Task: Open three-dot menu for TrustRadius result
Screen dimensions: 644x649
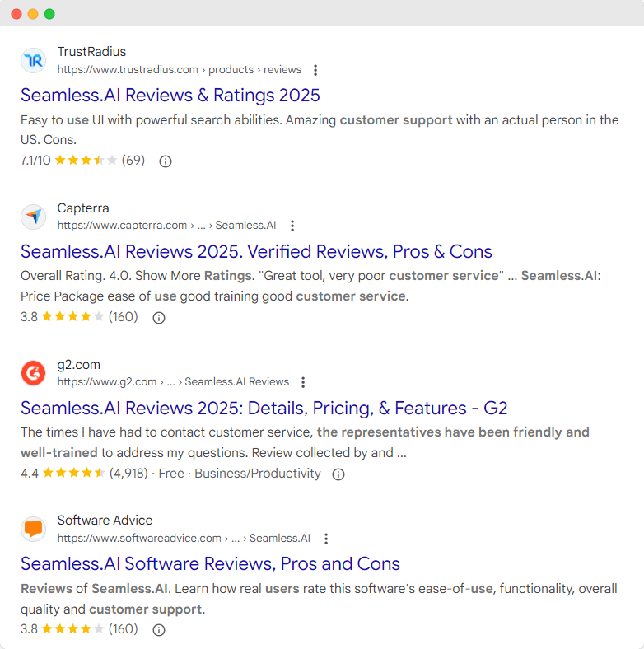Action: [315, 70]
